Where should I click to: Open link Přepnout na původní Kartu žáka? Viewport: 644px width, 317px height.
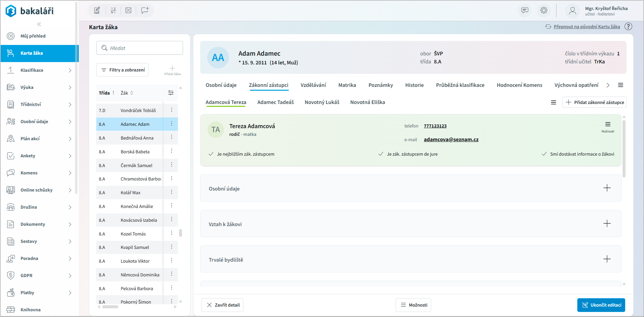click(587, 27)
